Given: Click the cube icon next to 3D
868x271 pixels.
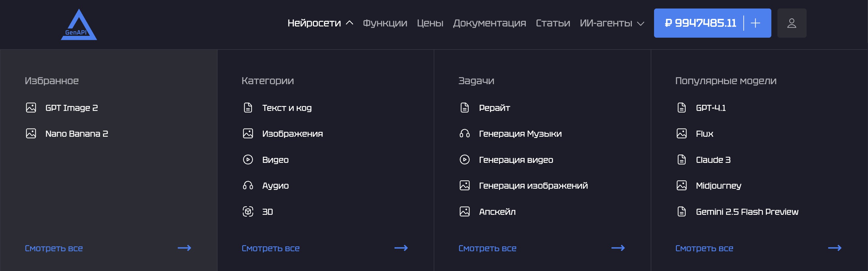Looking at the screenshot, I should [x=248, y=211].
